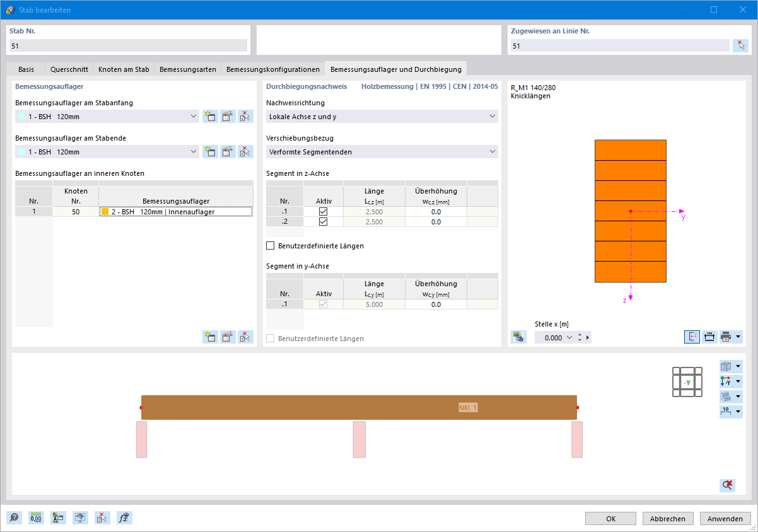Reset zoom with the red X magnifier
The width and height of the screenshot is (758, 532).
coord(727,485)
